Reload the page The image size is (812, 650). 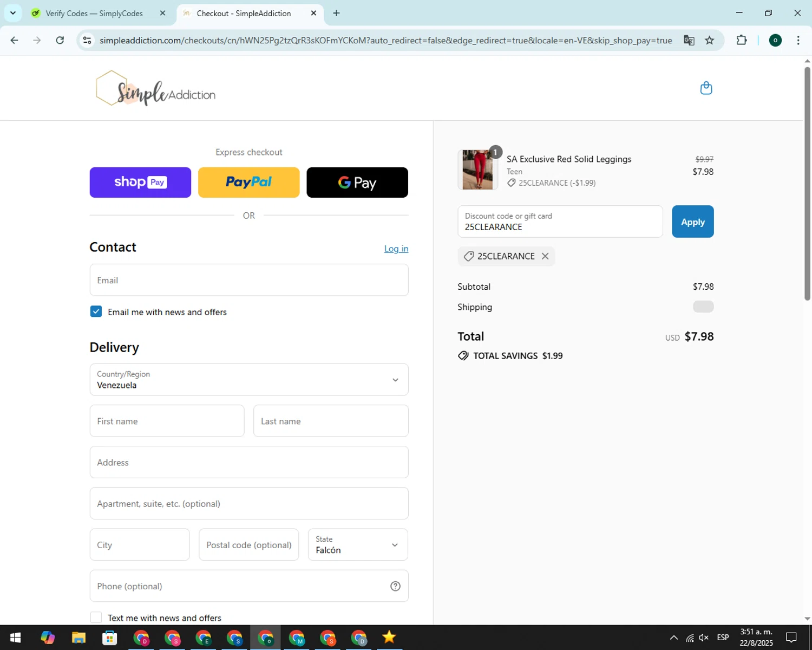60,40
